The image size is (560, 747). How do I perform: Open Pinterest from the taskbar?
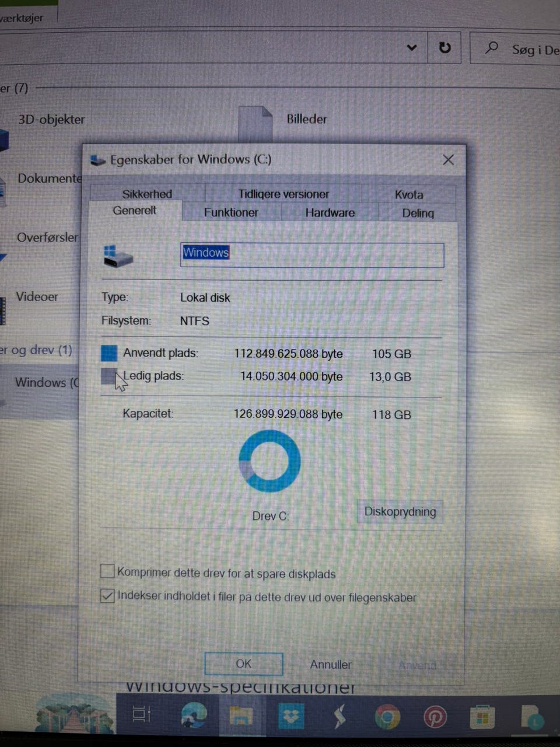point(435,717)
